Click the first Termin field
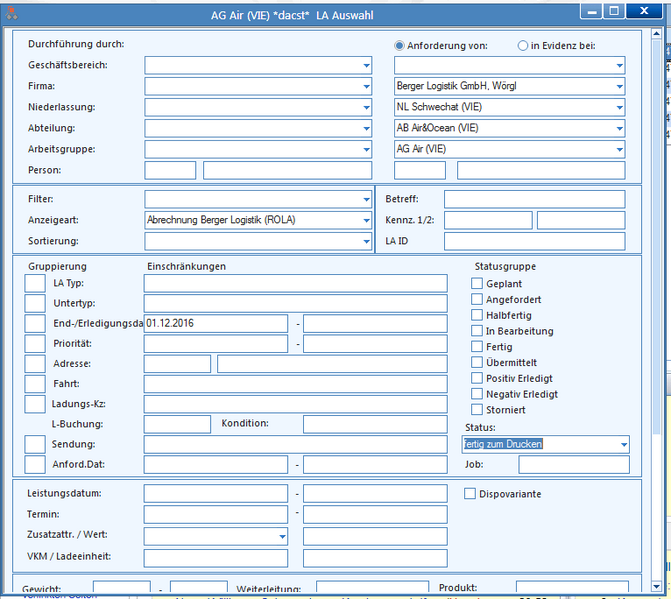 click(x=216, y=514)
